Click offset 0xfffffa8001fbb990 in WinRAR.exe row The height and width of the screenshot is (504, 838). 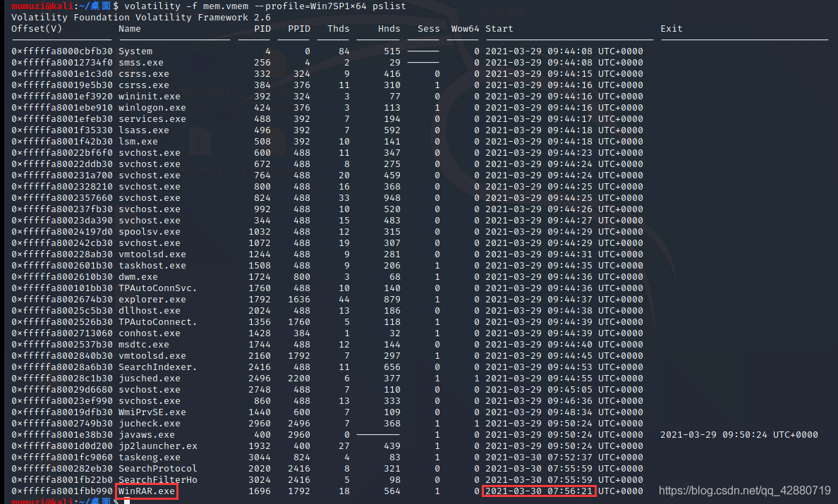[62, 491]
